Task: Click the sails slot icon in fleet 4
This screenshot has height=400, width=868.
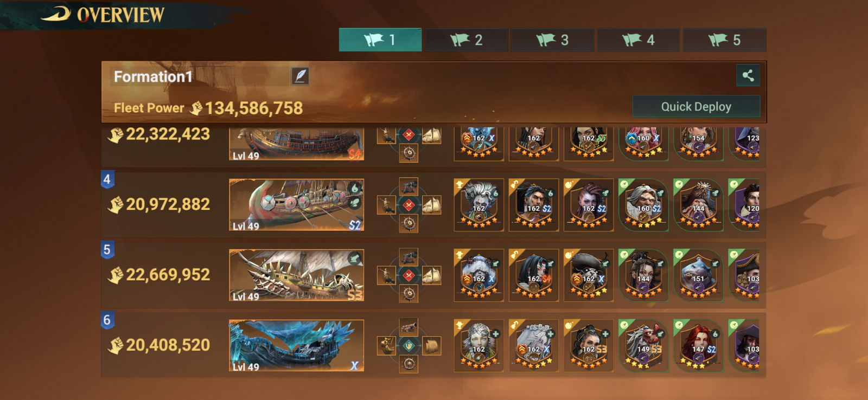Action: point(431,205)
